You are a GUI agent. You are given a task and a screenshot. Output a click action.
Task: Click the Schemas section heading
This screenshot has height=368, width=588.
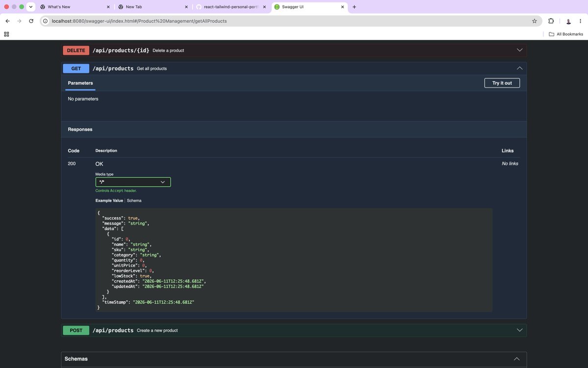coord(76,359)
